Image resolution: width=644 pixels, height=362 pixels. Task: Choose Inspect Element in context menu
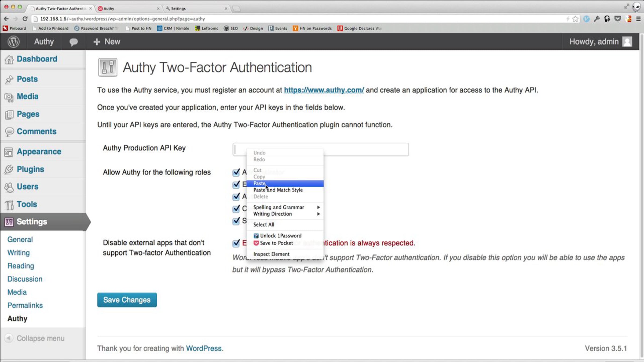coord(285,254)
